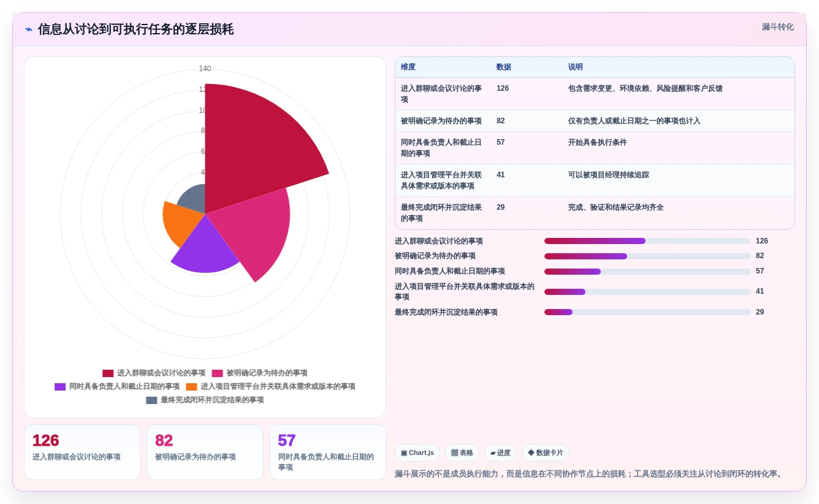Click progress bar showing value 57
The height and width of the screenshot is (504, 819).
click(647, 271)
